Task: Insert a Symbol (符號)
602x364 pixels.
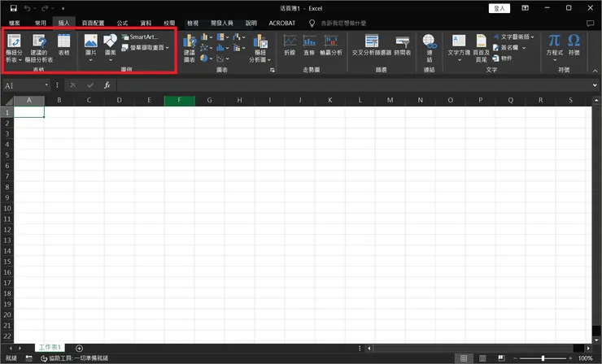Action: [574, 45]
